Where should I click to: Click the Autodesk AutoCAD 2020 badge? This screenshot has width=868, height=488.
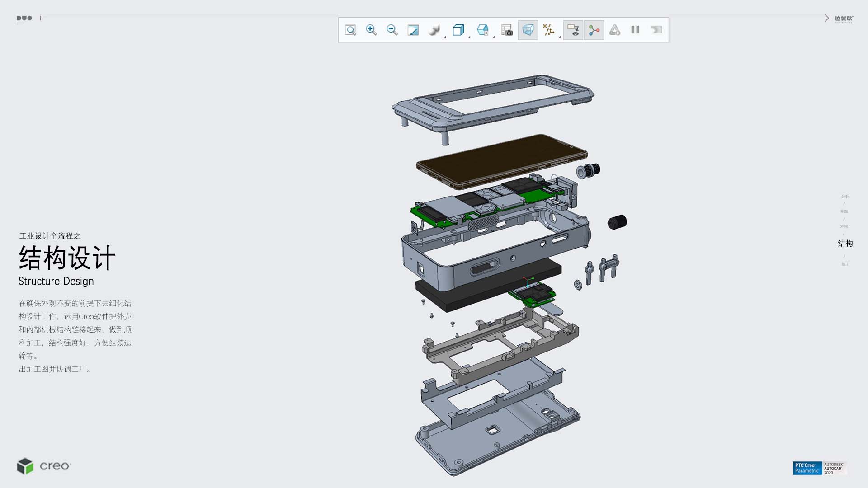834,468
